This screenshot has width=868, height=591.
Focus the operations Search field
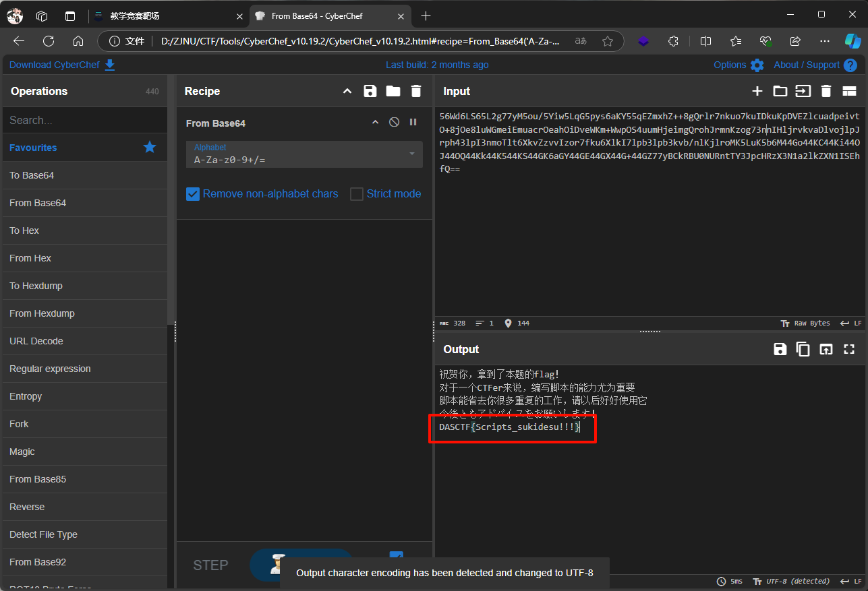click(x=85, y=120)
